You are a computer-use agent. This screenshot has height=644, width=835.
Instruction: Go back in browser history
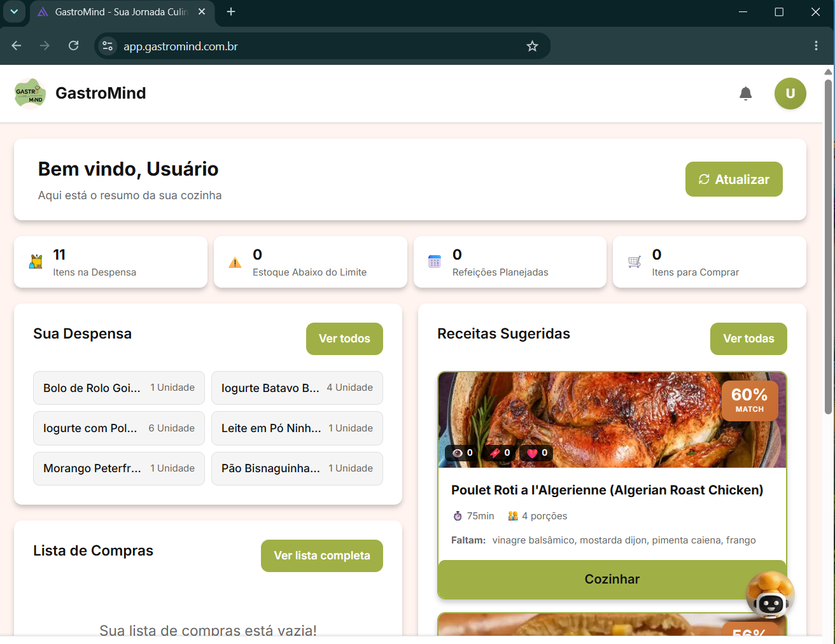pyautogui.click(x=17, y=46)
